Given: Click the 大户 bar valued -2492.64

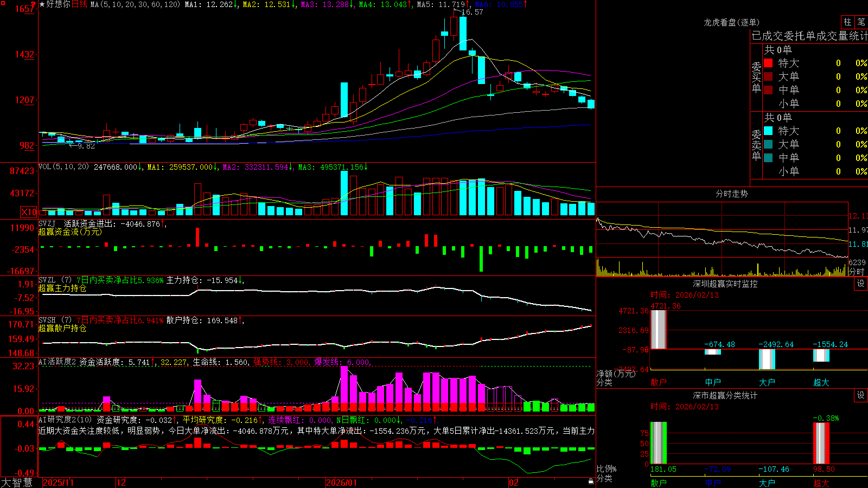Looking at the screenshot, I should (x=767, y=359).
